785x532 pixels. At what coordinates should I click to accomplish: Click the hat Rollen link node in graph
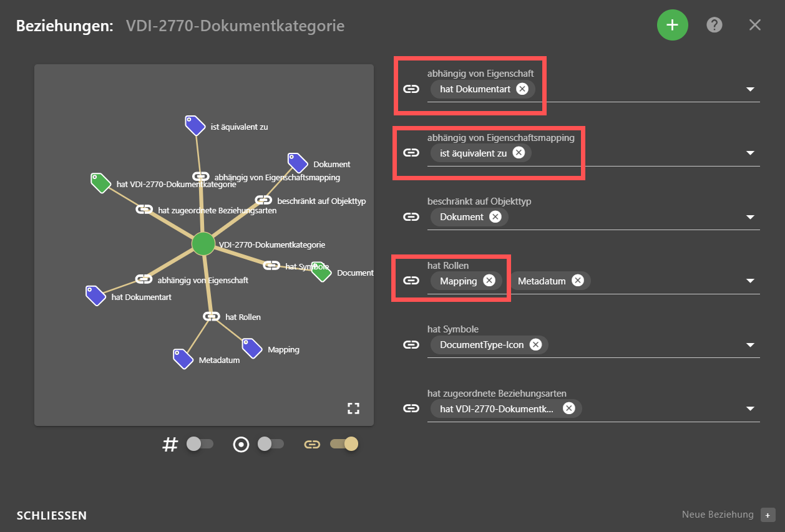tap(212, 316)
